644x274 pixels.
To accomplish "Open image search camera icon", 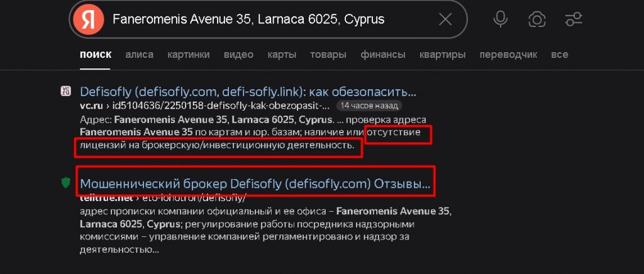I will point(537,19).
